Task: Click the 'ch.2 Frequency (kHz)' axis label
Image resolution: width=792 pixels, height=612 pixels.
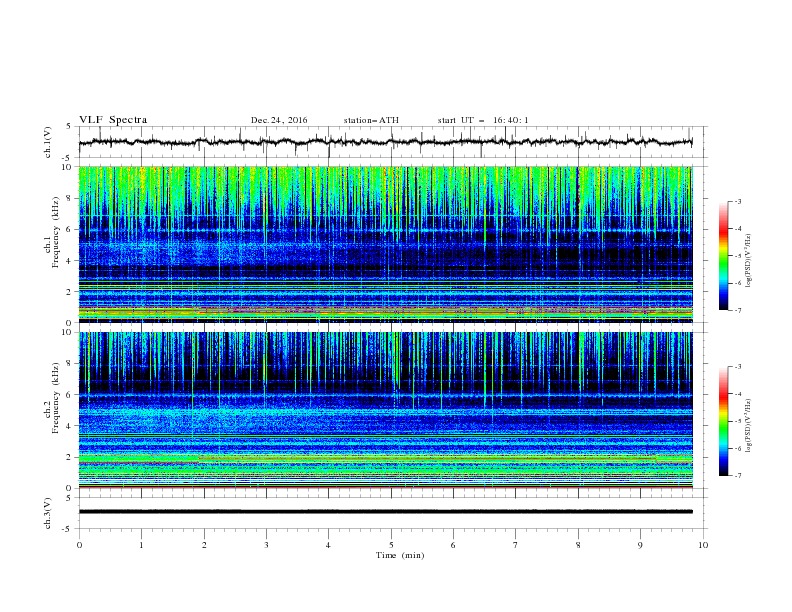Action: pyautogui.click(x=52, y=398)
